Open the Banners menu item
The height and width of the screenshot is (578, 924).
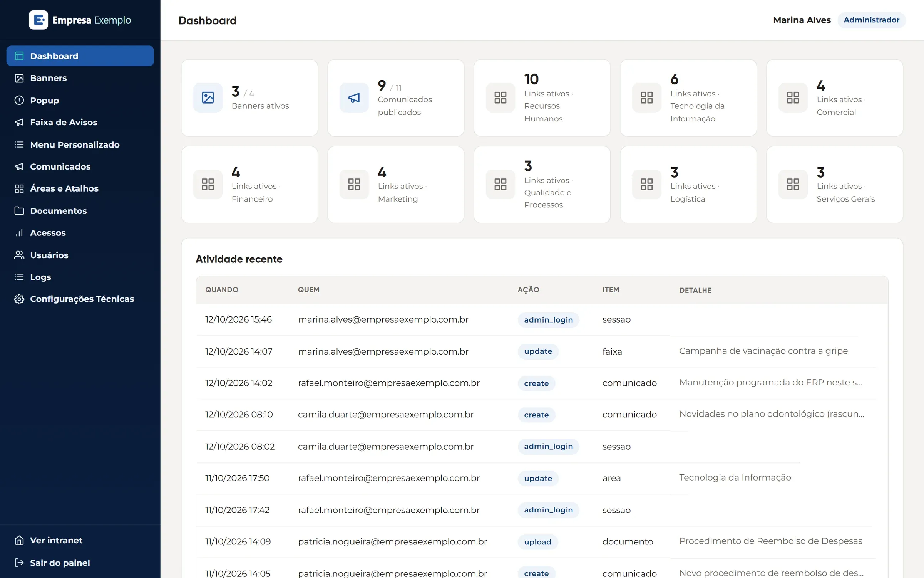pos(80,78)
